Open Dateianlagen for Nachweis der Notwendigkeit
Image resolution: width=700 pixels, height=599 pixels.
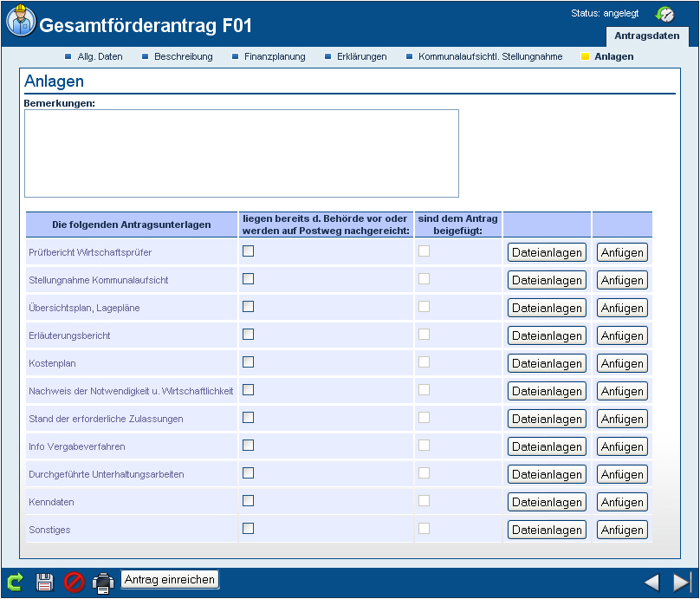(x=547, y=391)
